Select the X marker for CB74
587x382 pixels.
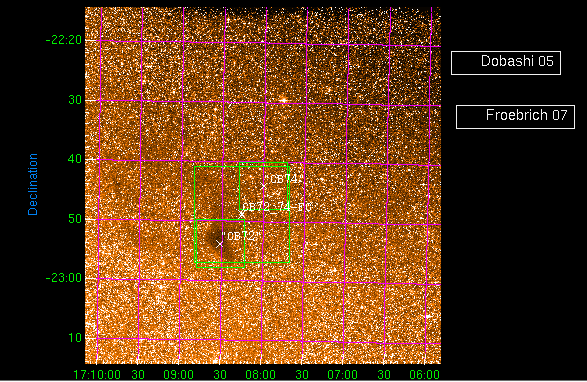click(x=264, y=186)
